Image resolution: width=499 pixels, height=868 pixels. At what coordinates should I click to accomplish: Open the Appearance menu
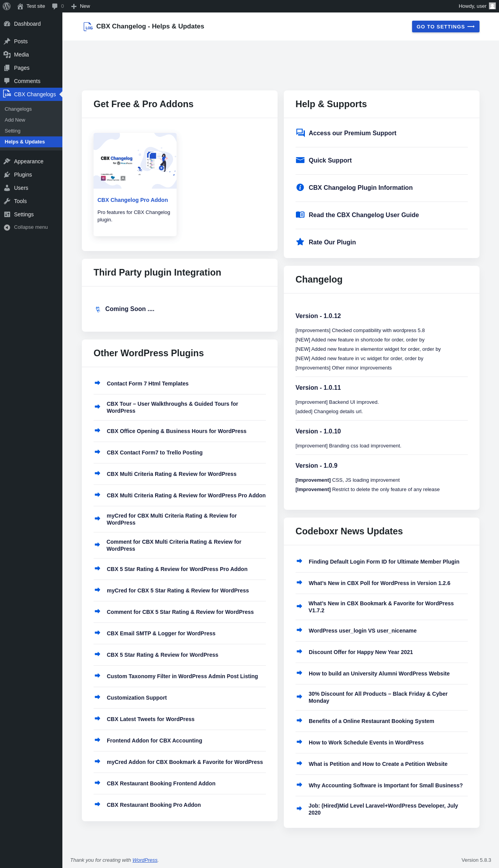tap(31, 161)
